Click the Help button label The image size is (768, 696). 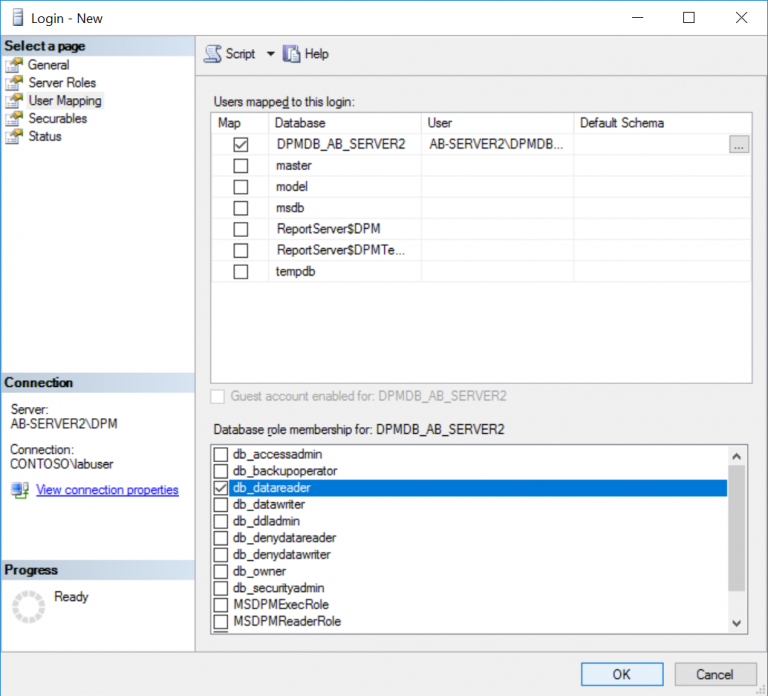tap(316, 54)
